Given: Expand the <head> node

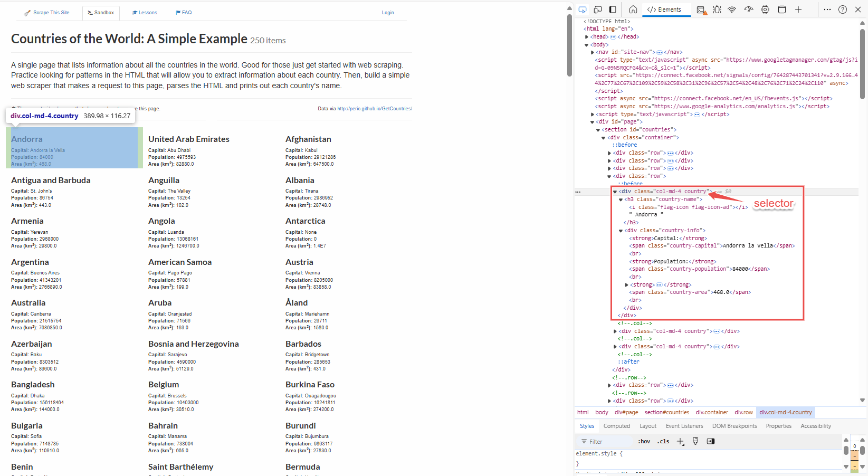Looking at the screenshot, I should (x=586, y=36).
